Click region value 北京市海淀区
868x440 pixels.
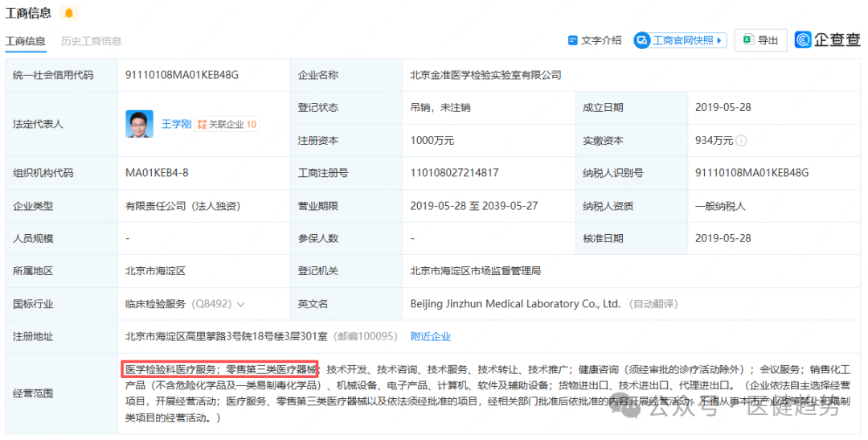(x=156, y=271)
